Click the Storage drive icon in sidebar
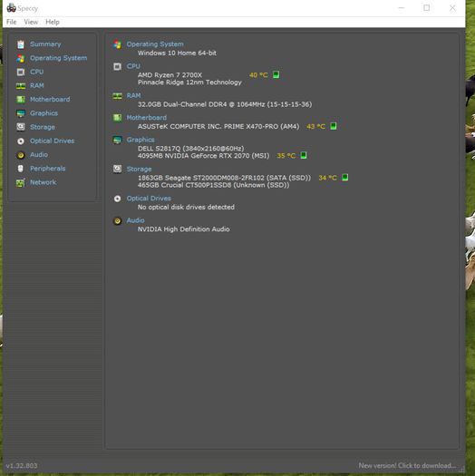 click(x=21, y=127)
